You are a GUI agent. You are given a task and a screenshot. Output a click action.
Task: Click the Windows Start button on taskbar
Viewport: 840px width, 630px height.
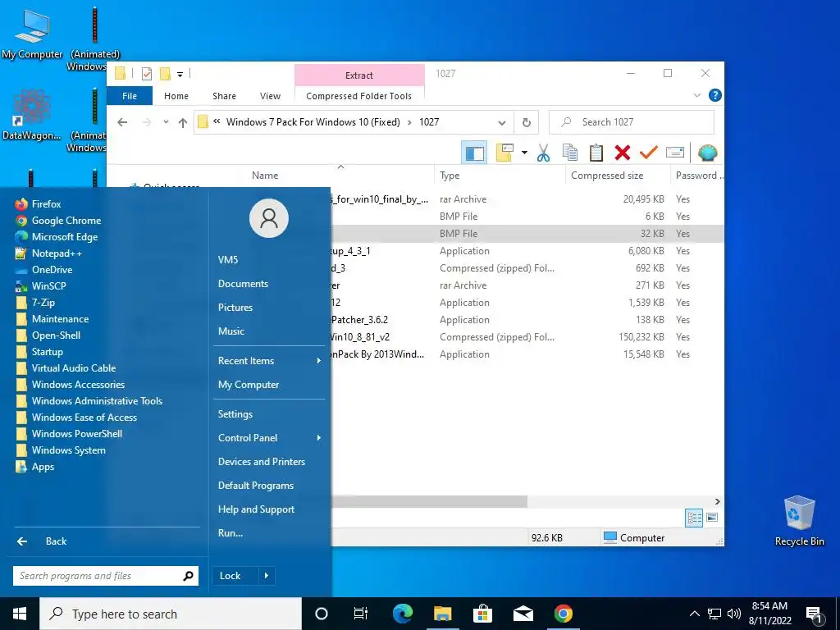20,614
